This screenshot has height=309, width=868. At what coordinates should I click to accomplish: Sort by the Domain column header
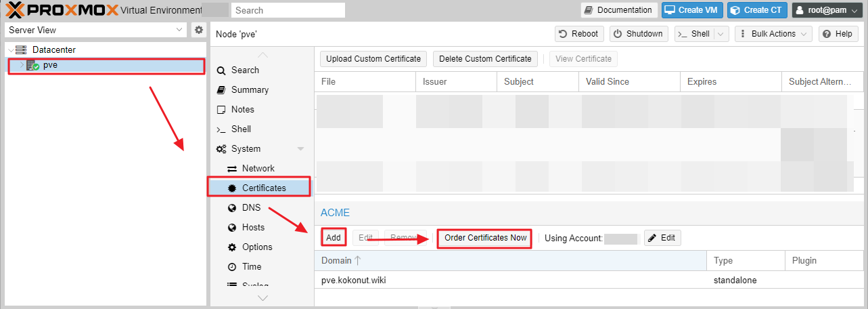[x=511, y=260]
